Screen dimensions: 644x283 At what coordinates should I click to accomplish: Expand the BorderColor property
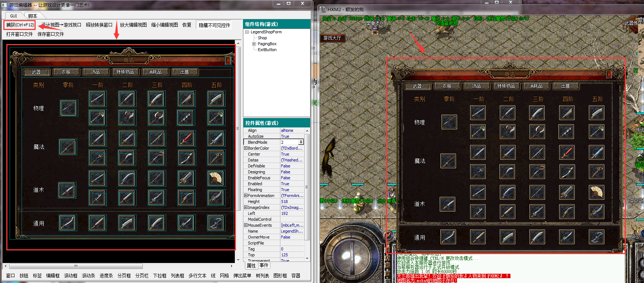(x=246, y=148)
